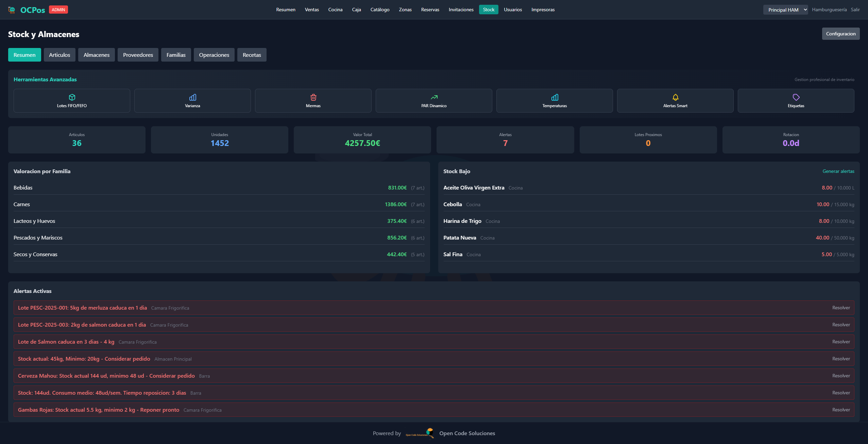Viewport: 868px width, 444px height.
Task: Open Invitaciones in top navigation
Action: [x=461, y=10]
